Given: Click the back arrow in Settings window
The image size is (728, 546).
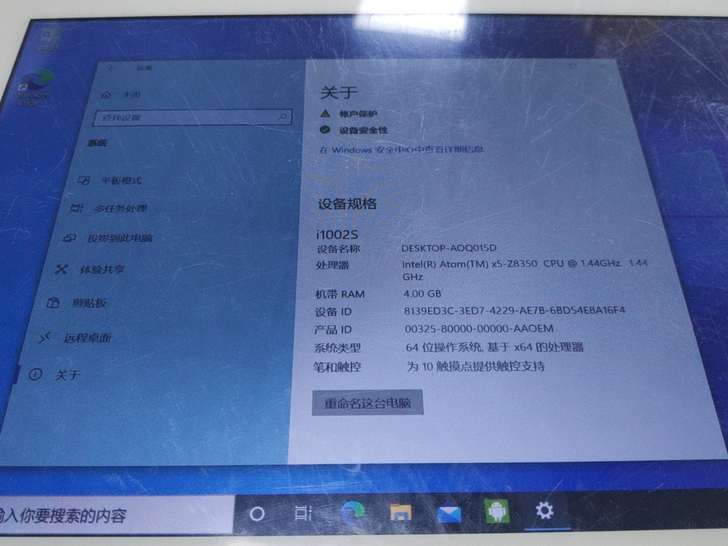Looking at the screenshot, I should 112,68.
